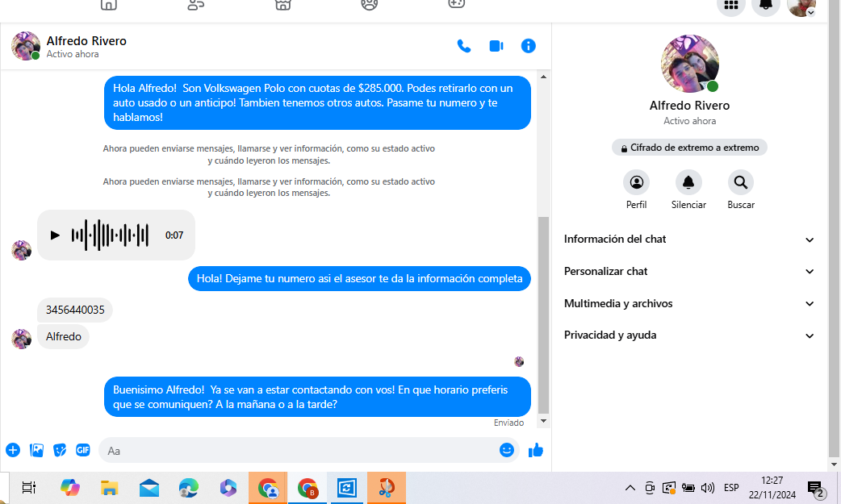The height and width of the screenshot is (504, 841).
Task: Send a thumbs-up like
Action: click(x=536, y=450)
